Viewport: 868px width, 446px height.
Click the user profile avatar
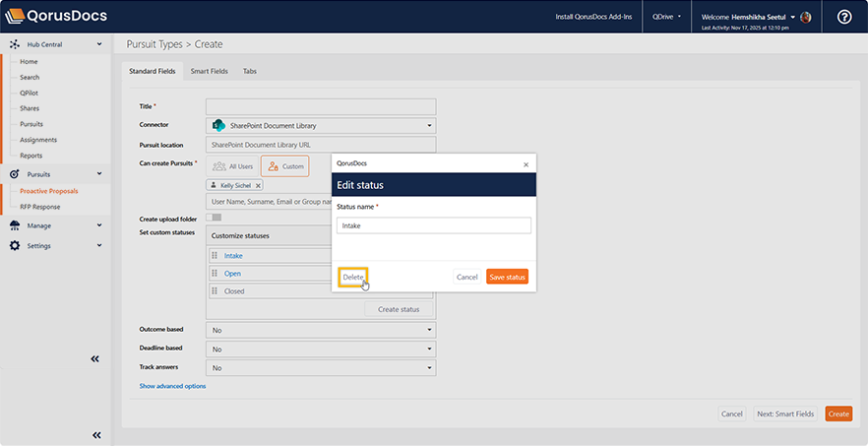(x=806, y=17)
